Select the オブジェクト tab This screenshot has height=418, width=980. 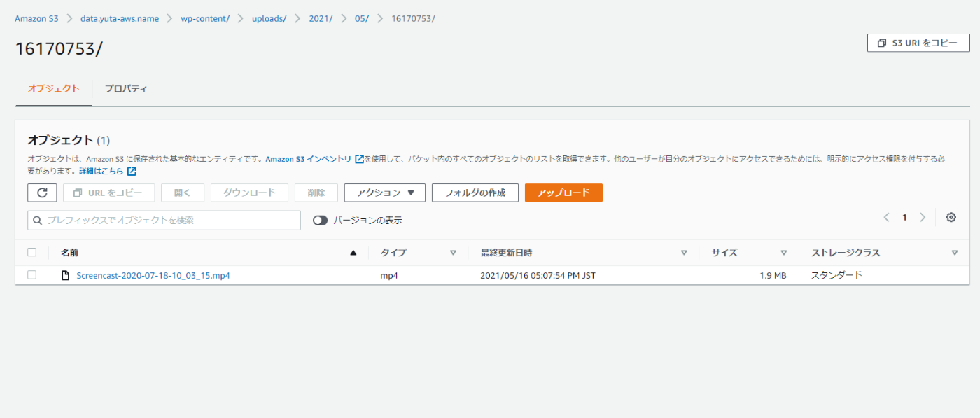(54, 89)
